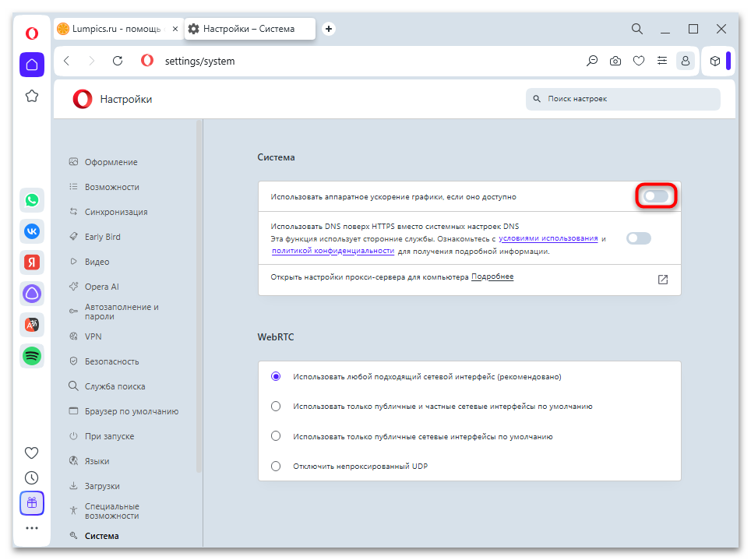Open Early Bird settings section
This screenshot has width=751, height=560.
pyautogui.click(x=103, y=237)
